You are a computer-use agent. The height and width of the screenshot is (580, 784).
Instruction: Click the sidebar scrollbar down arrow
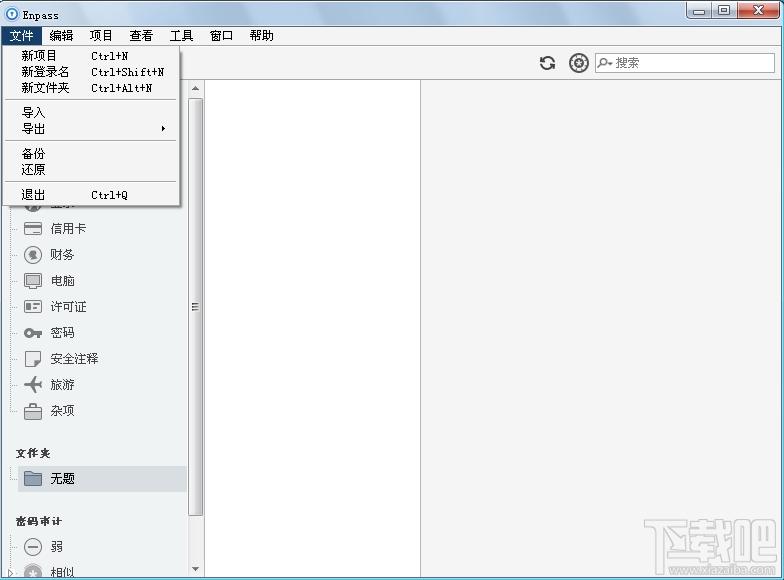[196, 569]
